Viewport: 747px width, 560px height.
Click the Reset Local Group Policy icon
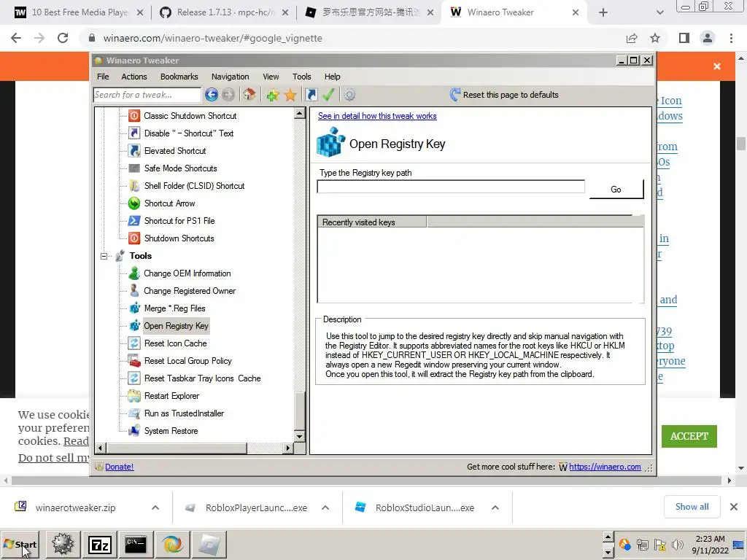[134, 361]
